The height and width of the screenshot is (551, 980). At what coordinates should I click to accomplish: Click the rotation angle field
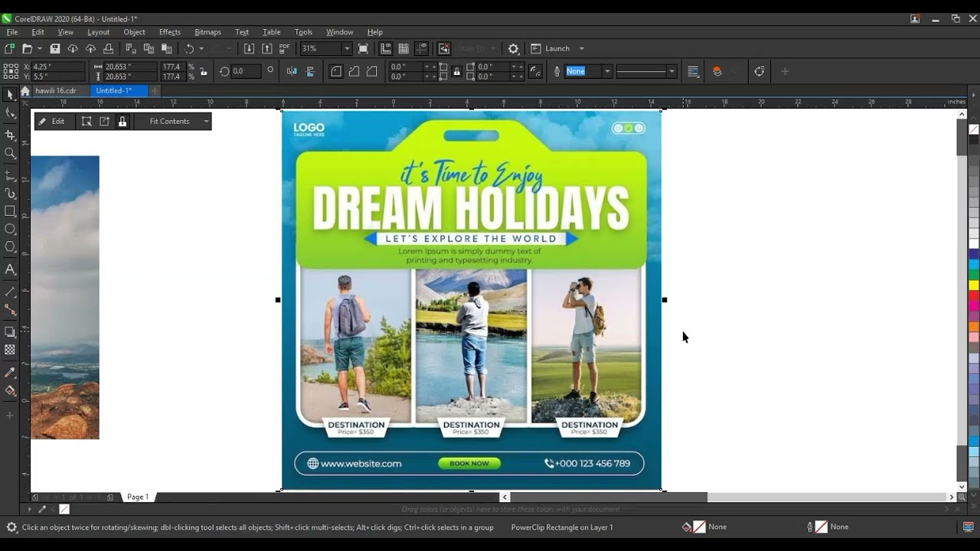tap(247, 71)
